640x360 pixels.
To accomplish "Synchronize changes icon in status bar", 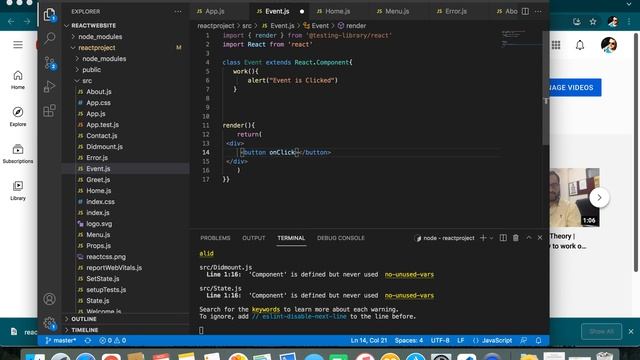I will [x=88, y=340].
